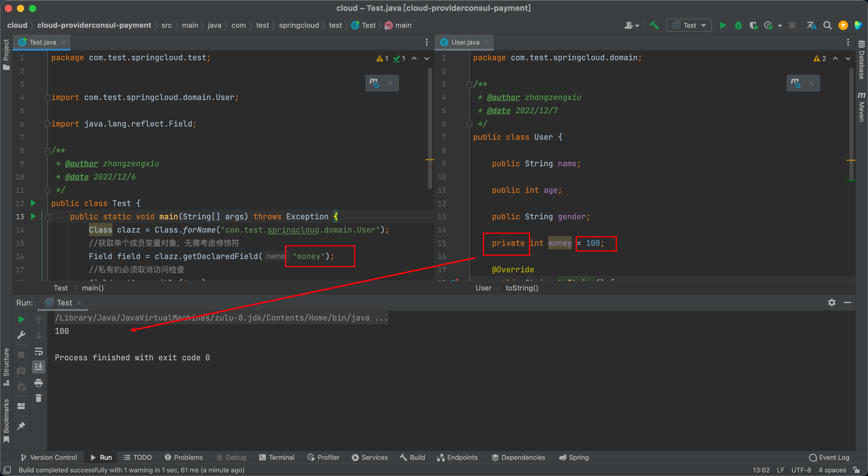868x476 pixels.
Task: Click the main() breadcrumb under Test.java
Action: [x=93, y=288]
